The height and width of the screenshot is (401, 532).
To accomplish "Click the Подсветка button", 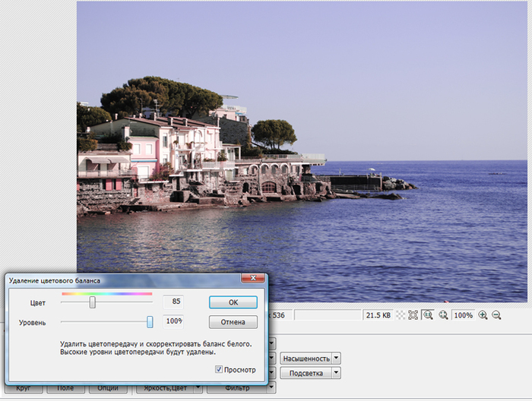I will pyautogui.click(x=306, y=373).
